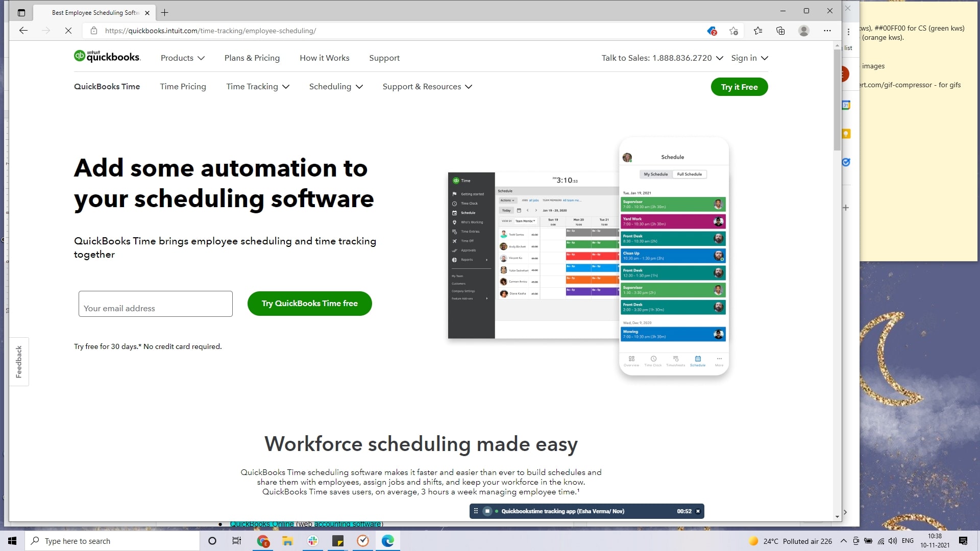Open Slack from the Windows taskbar
Viewport: 980px width, 551px height.
312,541
